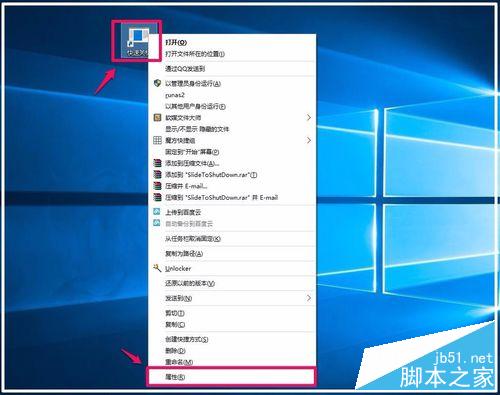Click WinRAR icon for 压缩到 "SlideToShutDown.rar" 并 E-mail
This screenshot has width=500, height=395.
(157, 197)
